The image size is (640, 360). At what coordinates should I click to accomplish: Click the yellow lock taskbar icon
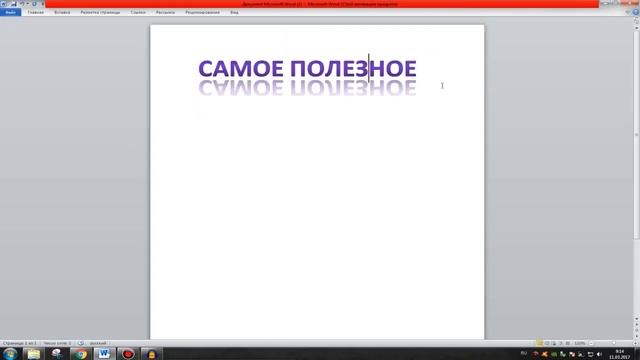151,353
